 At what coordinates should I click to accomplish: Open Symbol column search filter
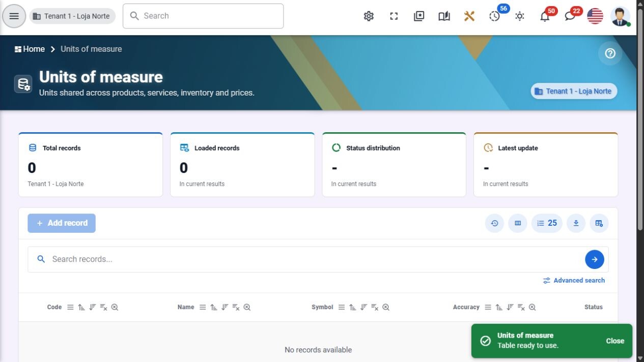pyautogui.click(x=386, y=307)
